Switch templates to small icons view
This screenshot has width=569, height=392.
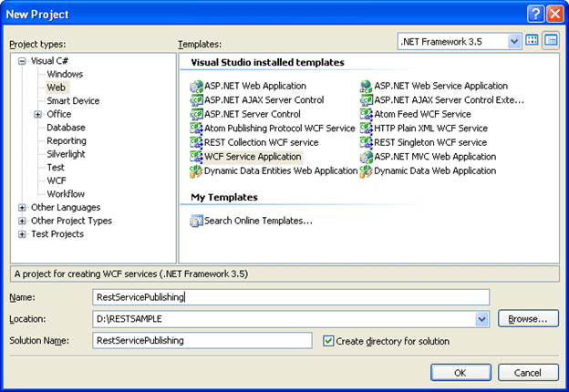(551, 41)
